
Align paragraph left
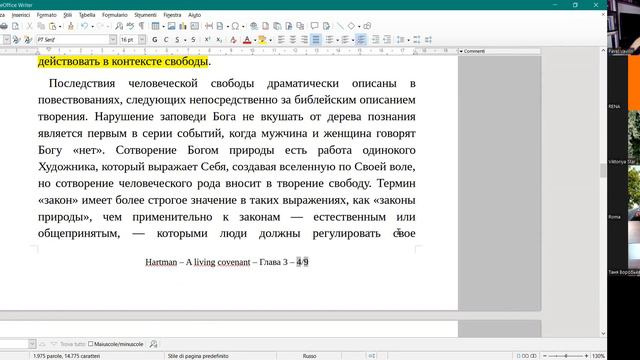click(281, 40)
